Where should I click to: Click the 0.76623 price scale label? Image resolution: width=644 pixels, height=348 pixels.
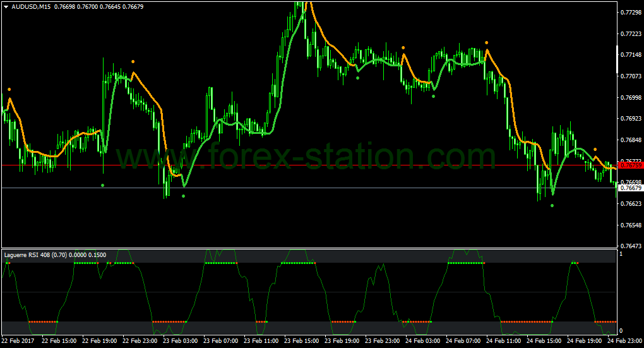tap(631, 203)
